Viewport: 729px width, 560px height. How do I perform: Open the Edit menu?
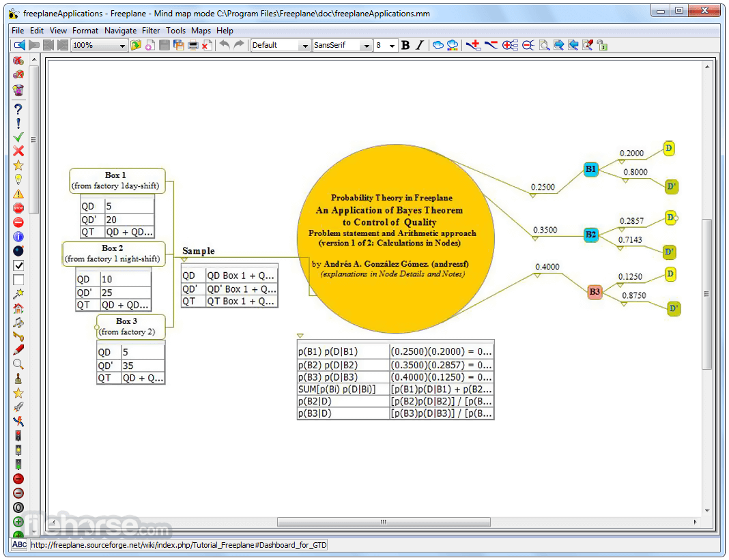[37, 31]
